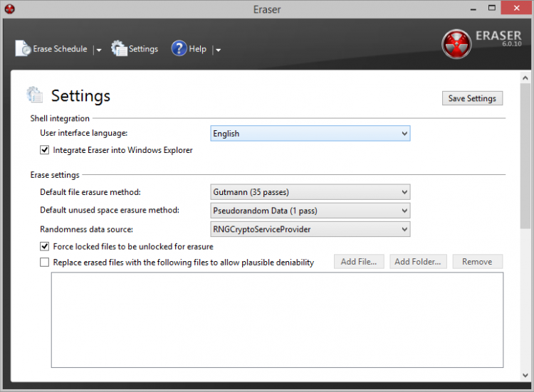This screenshot has height=392, width=534.
Task: Click inside the plausible deniability files list
Action: [277, 320]
